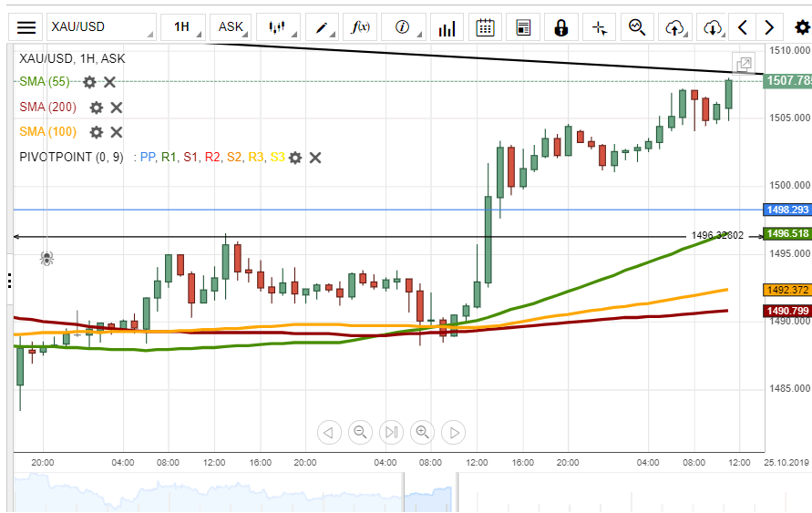Open SMA (200) settings gear
The image size is (812, 513).
pyautogui.click(x=97, y=108)
